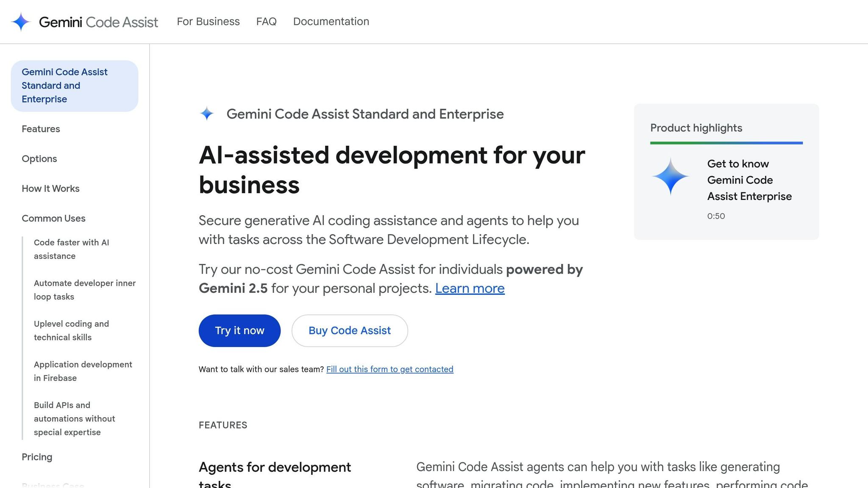The height and width of the screenshot is (488, 868).
Task: Jump to Pricing in the sidebar
Action: coord(37,457)
